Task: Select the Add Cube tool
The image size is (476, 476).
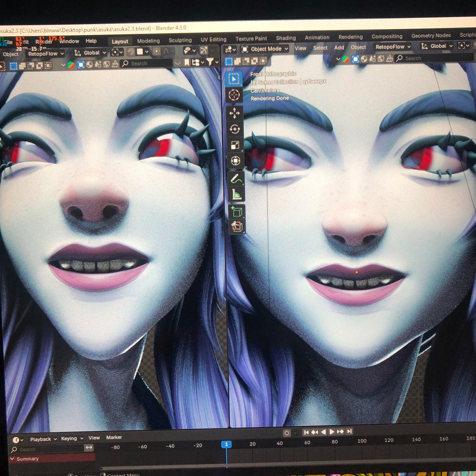Action: pos(237,212)
